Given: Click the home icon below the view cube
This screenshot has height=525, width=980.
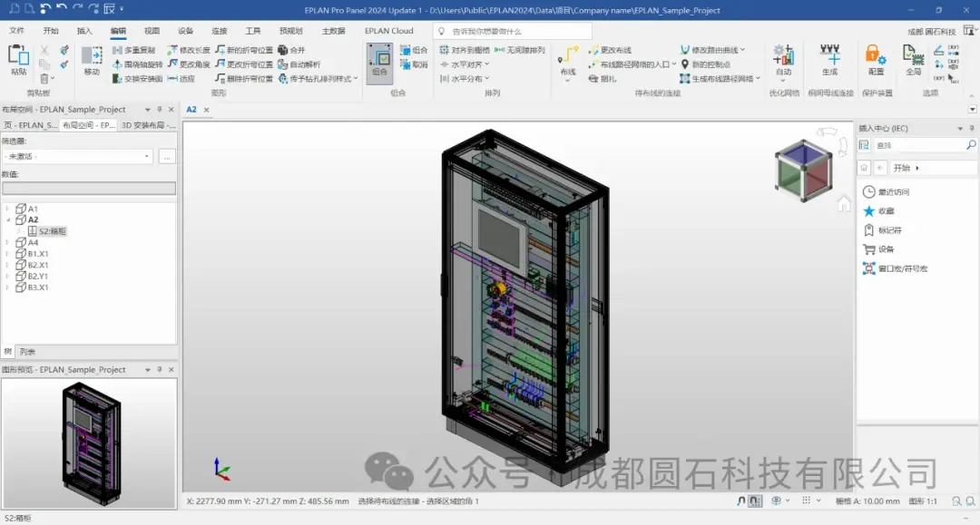Looking at the screenshot, I should tap(844, 203).
